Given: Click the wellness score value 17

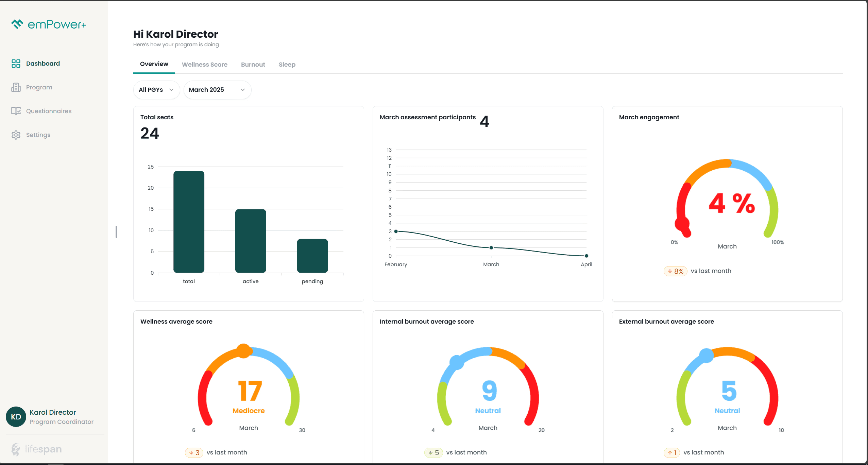Looking at the screenshot, I should pos(250,391).
